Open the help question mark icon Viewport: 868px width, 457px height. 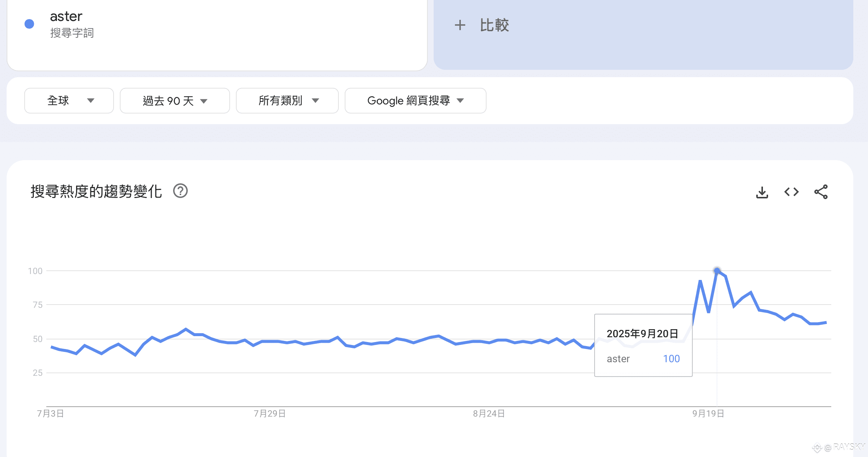180,191
